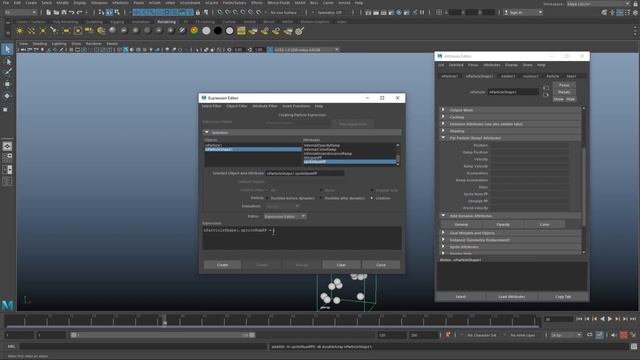Create an area light from the shelf
Screen dimensions: 640x360
(x=66, y=31)
